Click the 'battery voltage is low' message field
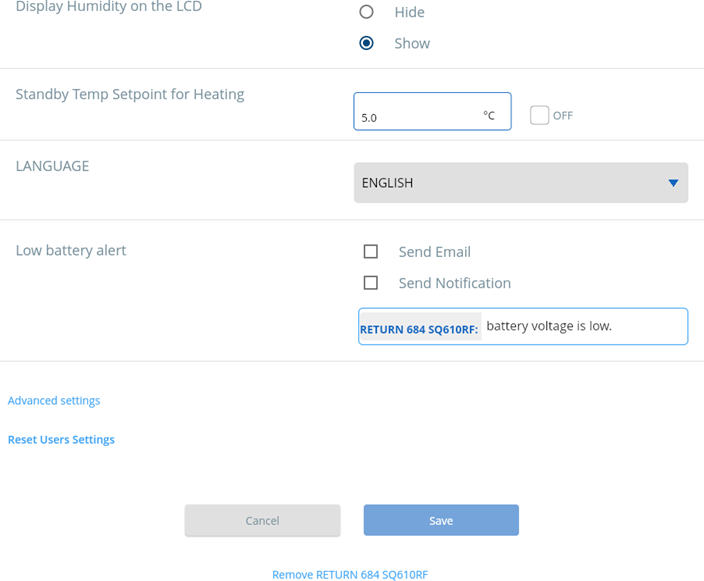The height and width of the screenshot is (581, 704). (583, 326)
